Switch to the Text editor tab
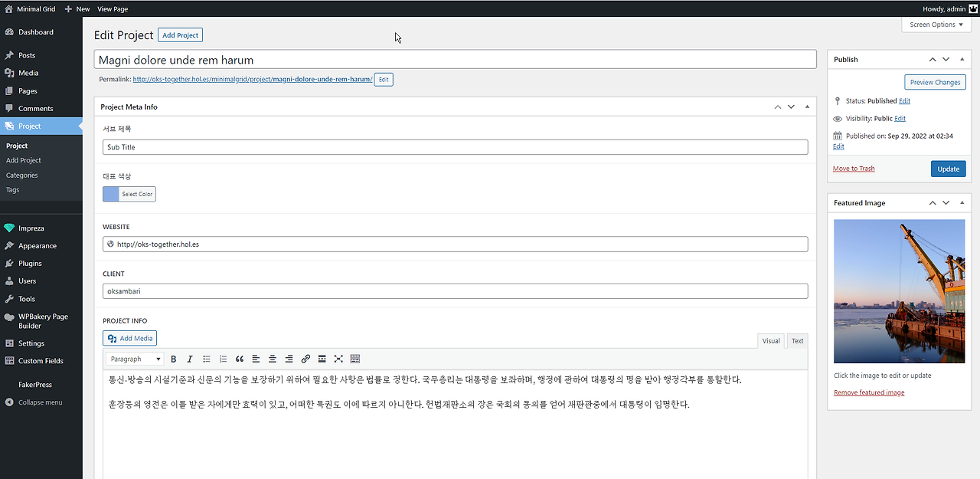 tap(797, 341)
